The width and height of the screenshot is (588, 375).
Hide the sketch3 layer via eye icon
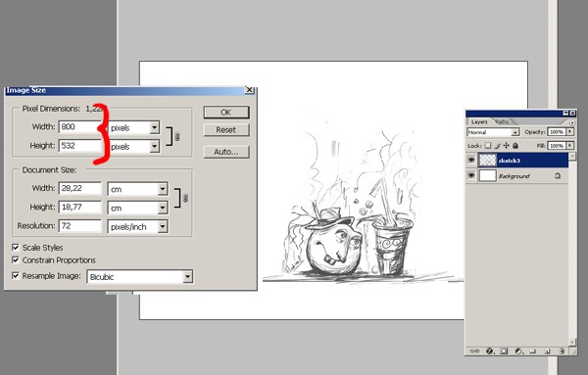click(x=471, y=161)
